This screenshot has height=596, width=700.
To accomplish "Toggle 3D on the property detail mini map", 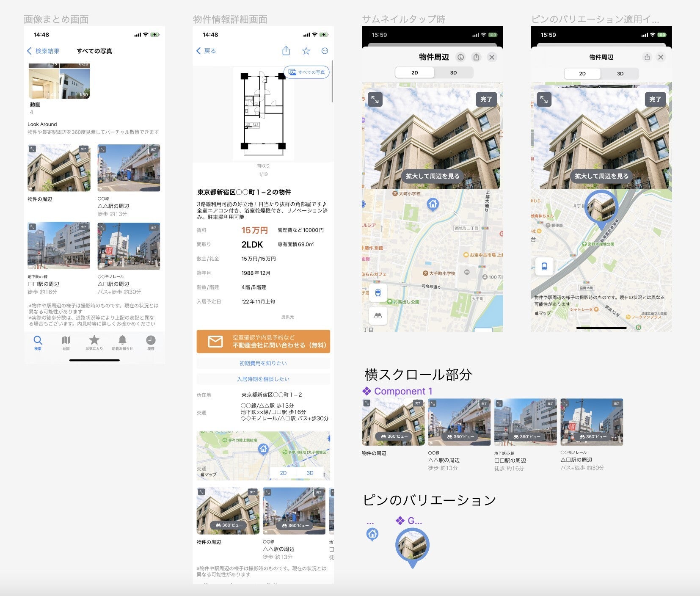I will pyautogui.click(x=310, y=473).
